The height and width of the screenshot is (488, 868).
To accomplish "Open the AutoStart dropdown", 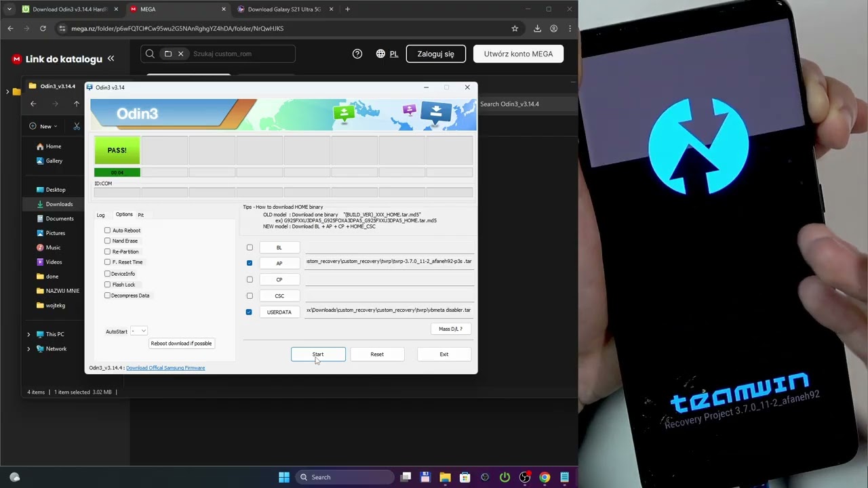I will coord(139,331).
